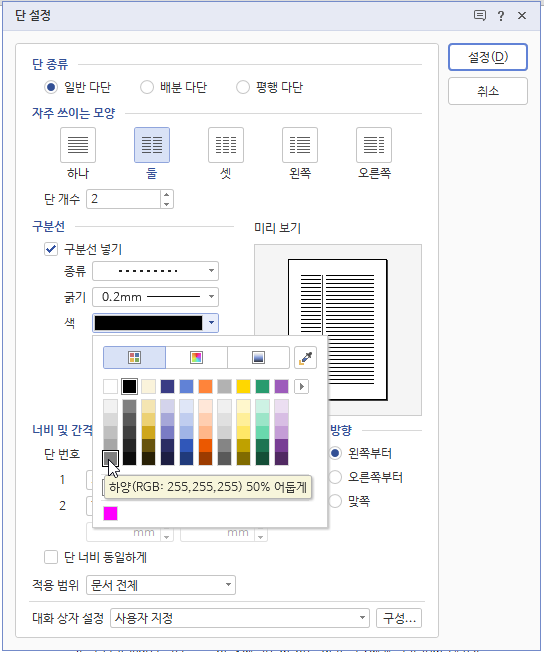Viewport: 544px width, 652px height.
Task: Select 배분 다단 radio button
Action: coord(147,87)
